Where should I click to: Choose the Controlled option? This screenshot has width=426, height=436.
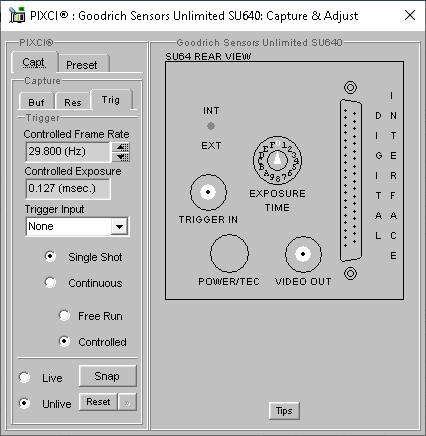(x=64, y=341)
